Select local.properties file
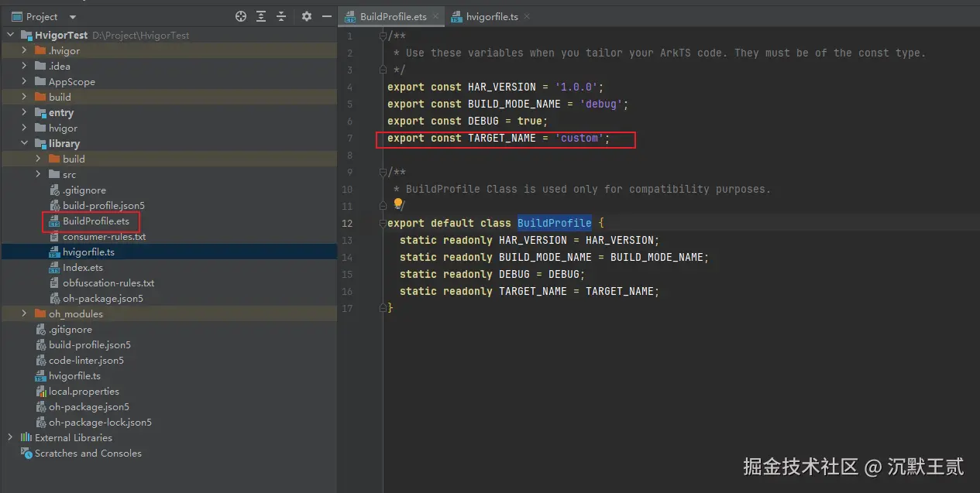Viewport: 980px width, 493px height. (84, 392)
